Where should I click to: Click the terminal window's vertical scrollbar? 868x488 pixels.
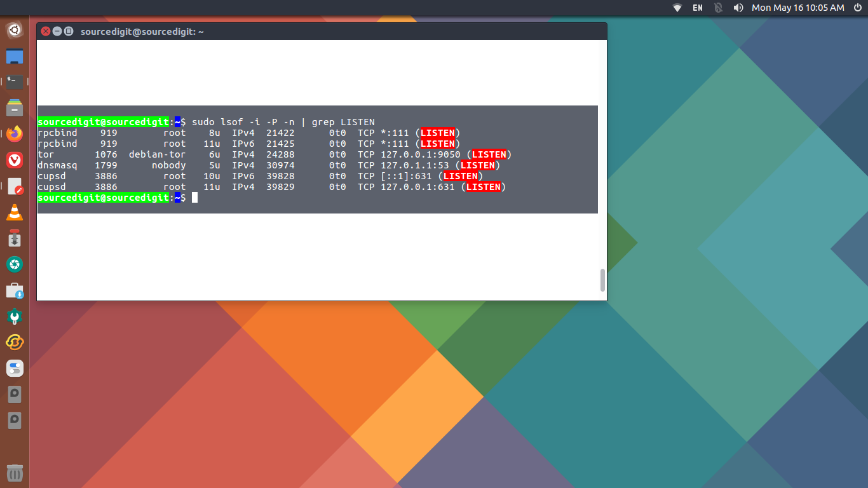coord(602,280)
